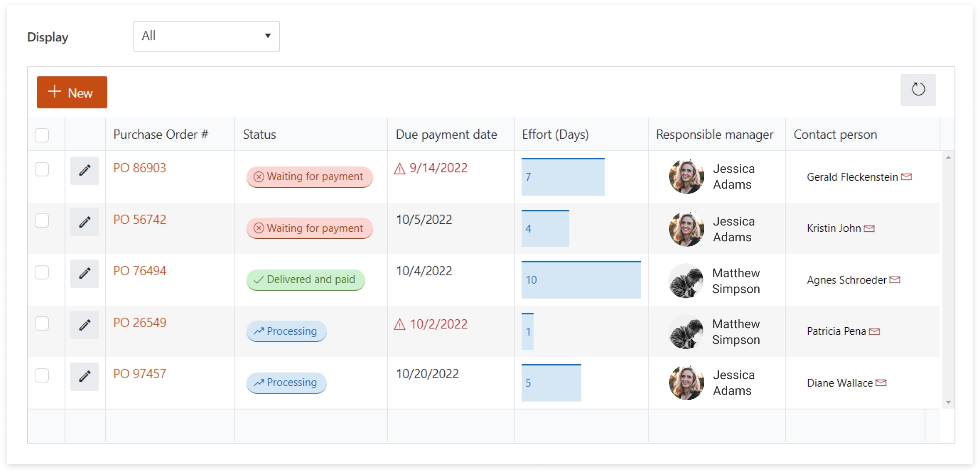Click the refresh icon above the grid
The image size is (980, 473).
918,90
